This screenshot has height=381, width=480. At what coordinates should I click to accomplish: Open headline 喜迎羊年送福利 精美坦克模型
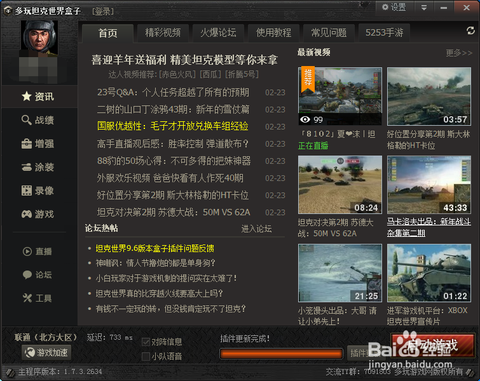click(184, 60)
